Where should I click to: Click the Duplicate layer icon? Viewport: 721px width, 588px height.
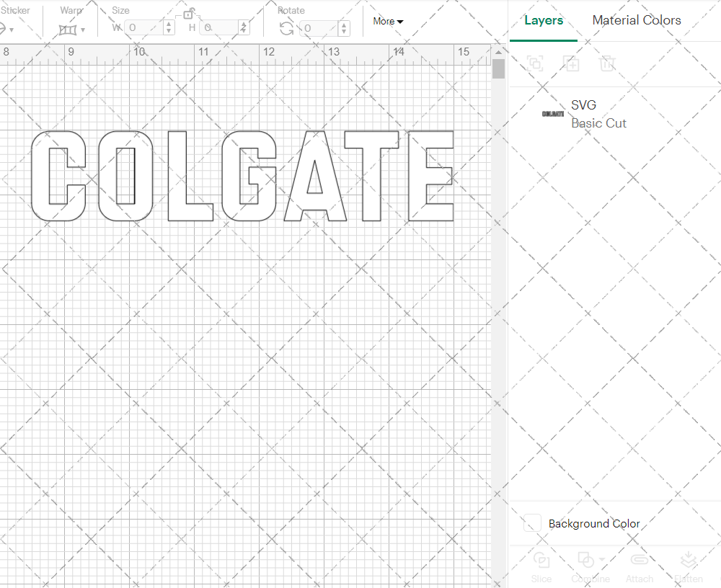coord(571,63)
